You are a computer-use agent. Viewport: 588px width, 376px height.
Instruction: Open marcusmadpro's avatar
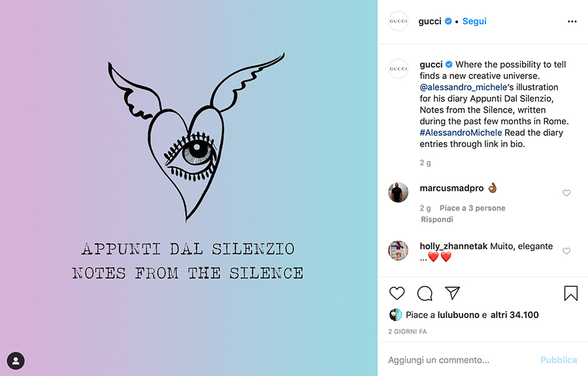coord(399,192)
